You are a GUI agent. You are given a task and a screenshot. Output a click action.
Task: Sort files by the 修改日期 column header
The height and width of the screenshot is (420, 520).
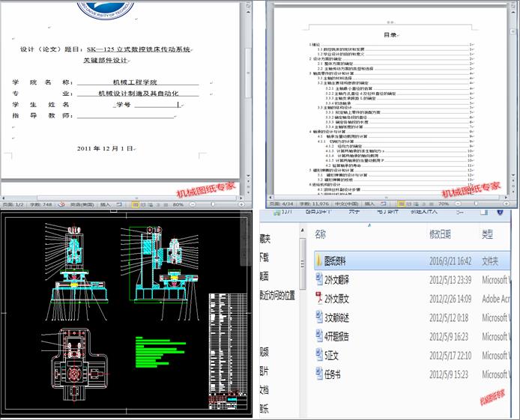click(440, 234)
